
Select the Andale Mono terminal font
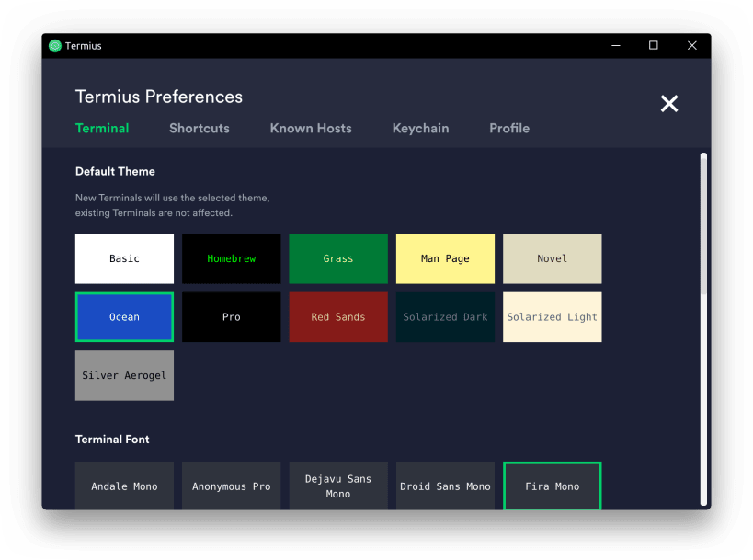point(124,486)
